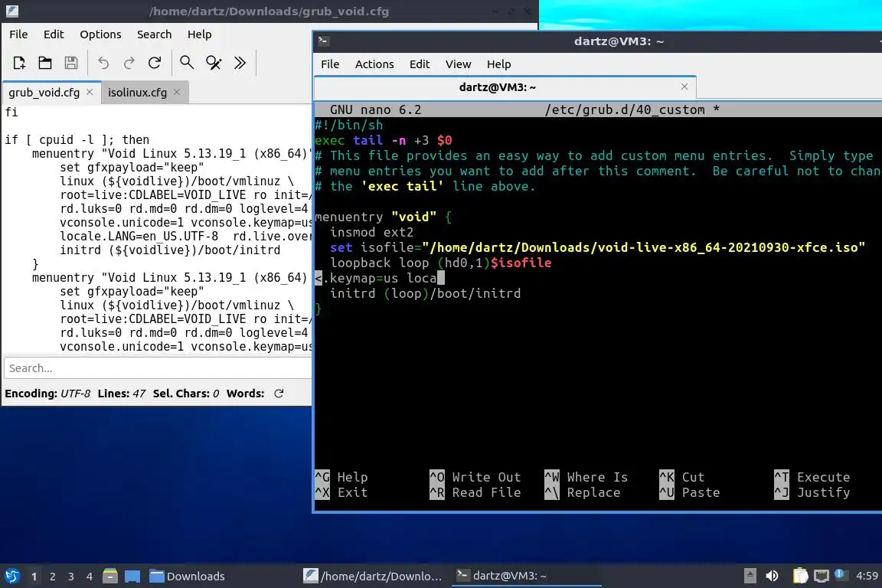This screenshot has width=882, height=588.
Task: Click the Lines: 47 status bar entry
Action: [x=122, y=394]
